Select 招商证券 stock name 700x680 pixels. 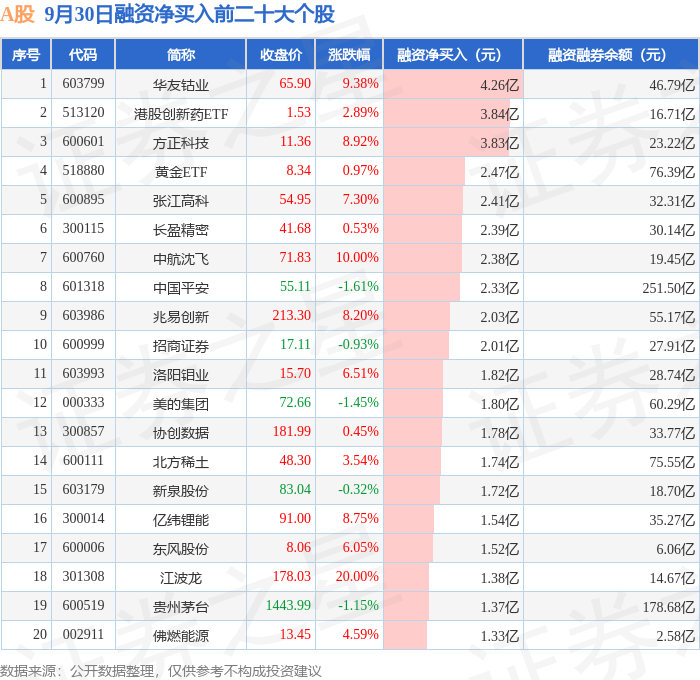coord(181,346)
